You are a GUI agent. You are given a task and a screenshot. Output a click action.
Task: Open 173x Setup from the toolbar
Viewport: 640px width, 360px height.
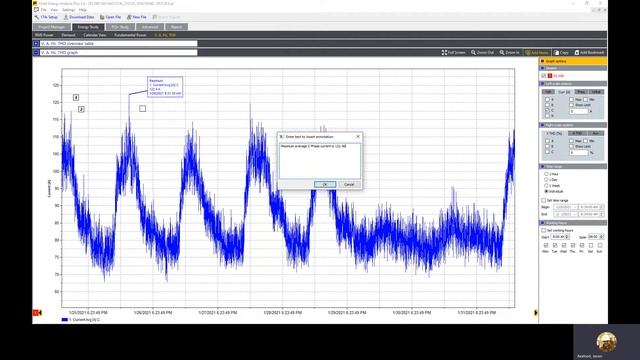tap(46, 17)
